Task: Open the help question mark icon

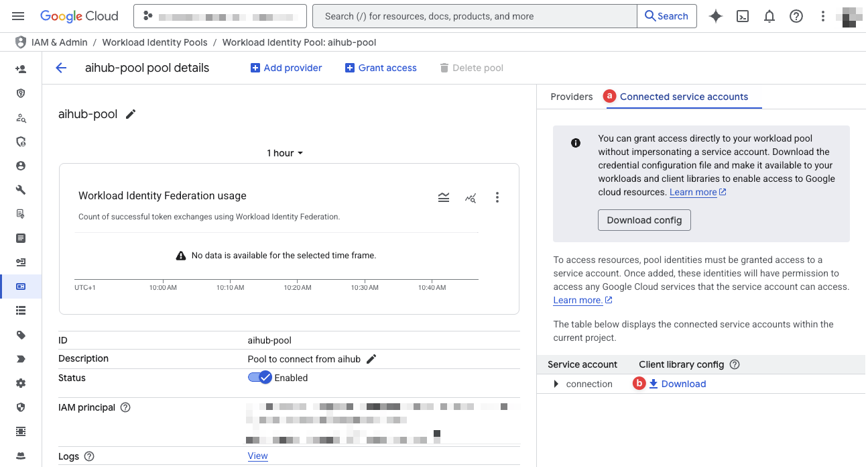Action: click(796, 15)
